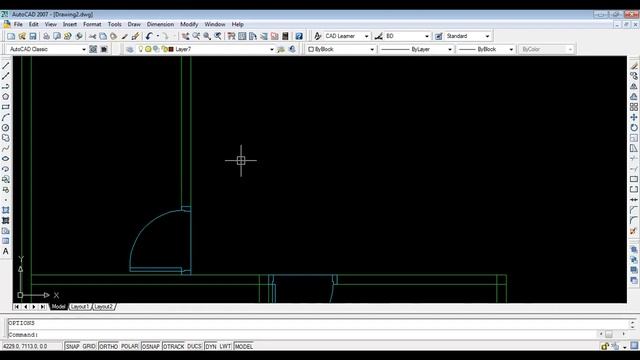Viewport: 640px width, 360px height.
Task: Open the Dimension menu
Action: point(160,24)
